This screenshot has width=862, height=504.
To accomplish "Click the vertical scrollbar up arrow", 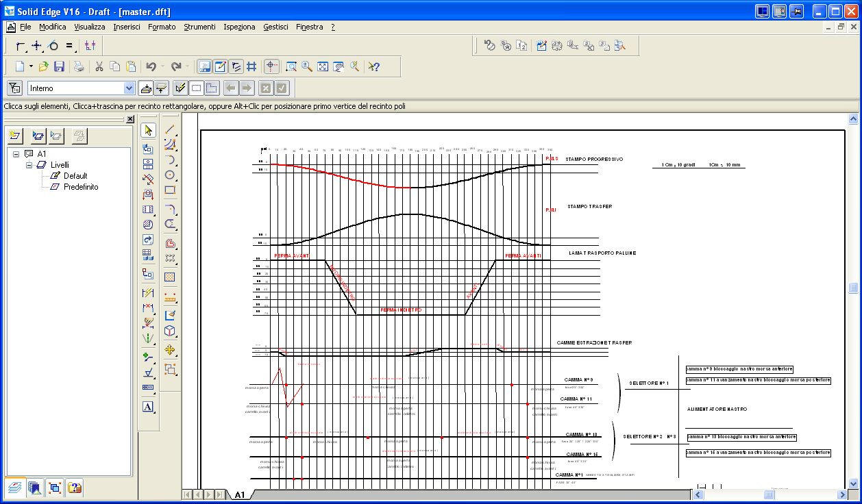I will 853,118.
